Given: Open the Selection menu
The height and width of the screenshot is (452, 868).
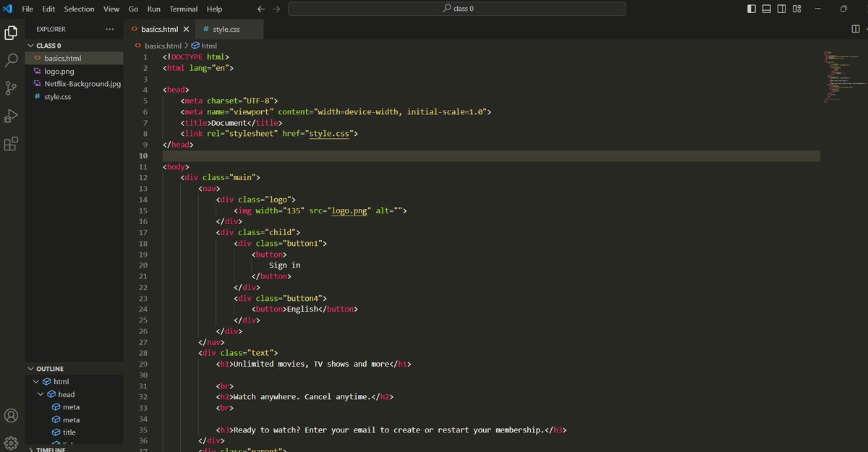Looking at the screenshot, I should (79, 9).
